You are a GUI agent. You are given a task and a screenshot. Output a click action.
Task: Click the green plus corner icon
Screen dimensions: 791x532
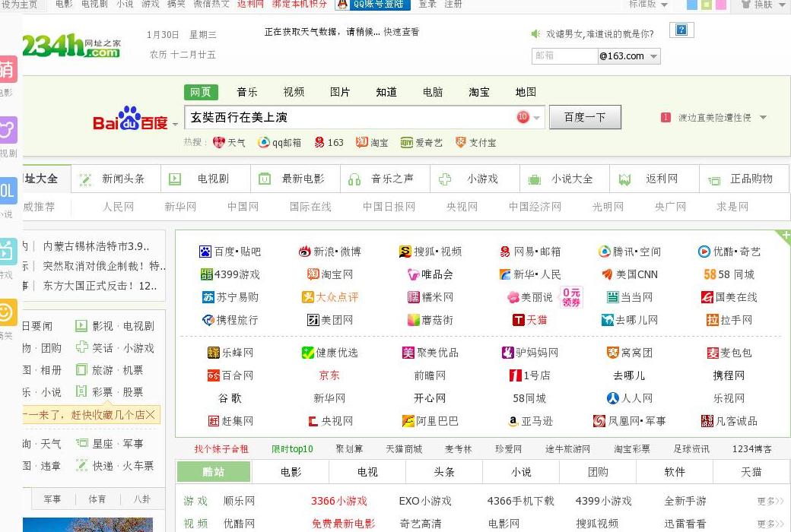(785, 235)
